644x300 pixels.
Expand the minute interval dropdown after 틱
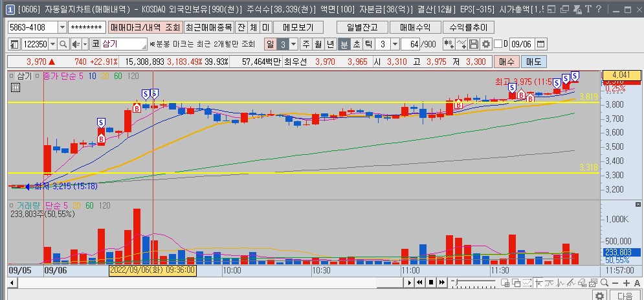(395, 44)
